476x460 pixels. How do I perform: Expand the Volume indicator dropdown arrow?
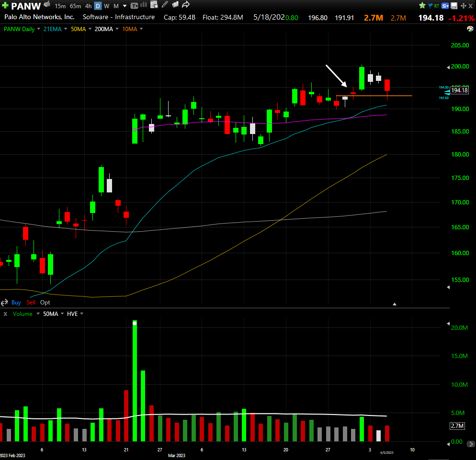(38, 314)
